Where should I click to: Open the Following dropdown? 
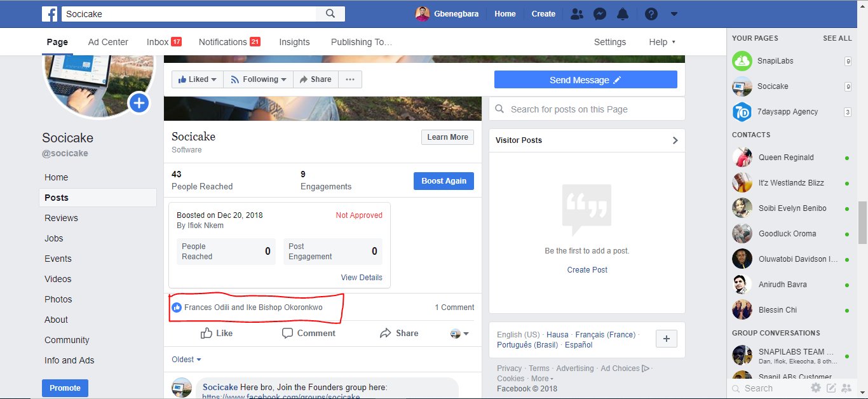258,79
